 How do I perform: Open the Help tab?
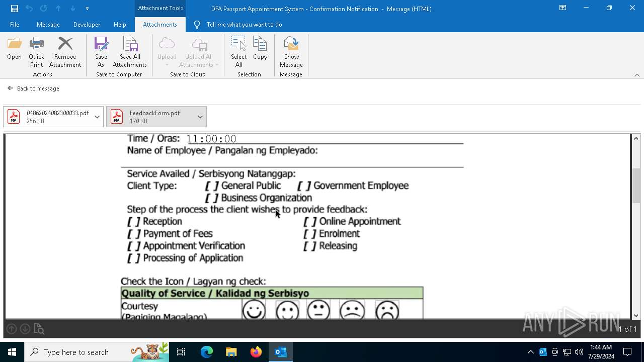pos(120,25)
